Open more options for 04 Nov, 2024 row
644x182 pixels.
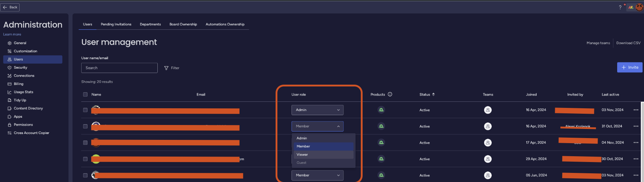click(x=636, y=143)
